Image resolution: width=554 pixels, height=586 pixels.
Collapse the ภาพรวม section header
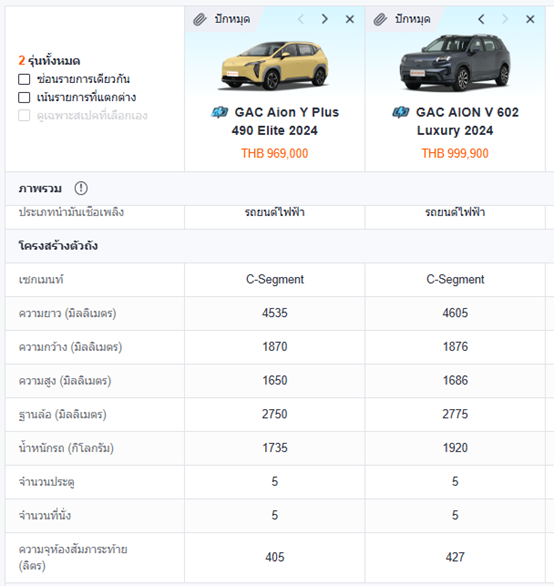point(280,188)
